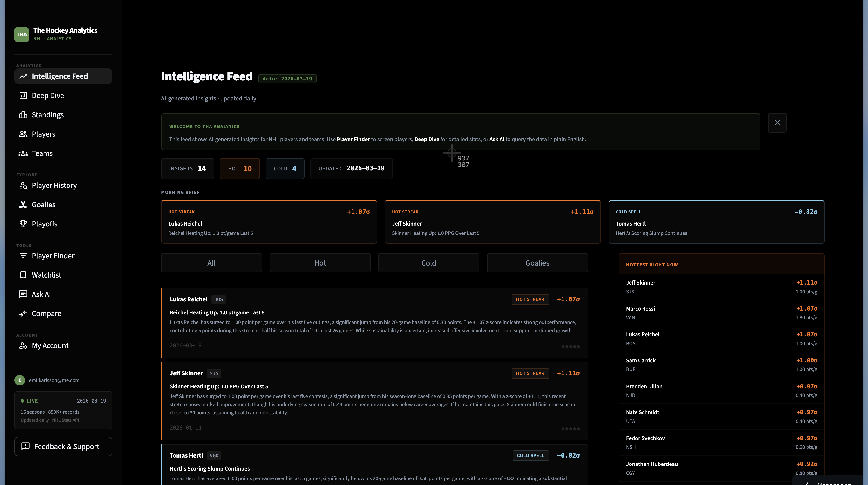Click the Teams group icon
The height and width of the screenshot is (485, 868).
(23, 153)
